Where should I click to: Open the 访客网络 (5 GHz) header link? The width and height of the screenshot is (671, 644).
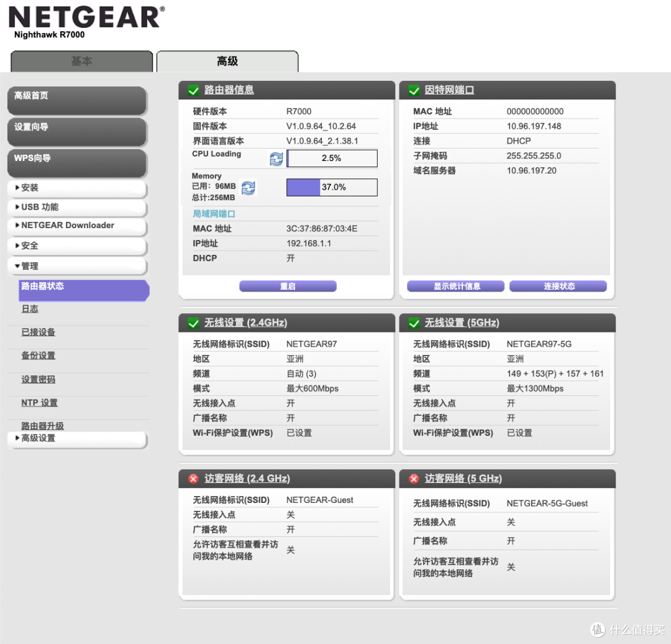[463, 478]
